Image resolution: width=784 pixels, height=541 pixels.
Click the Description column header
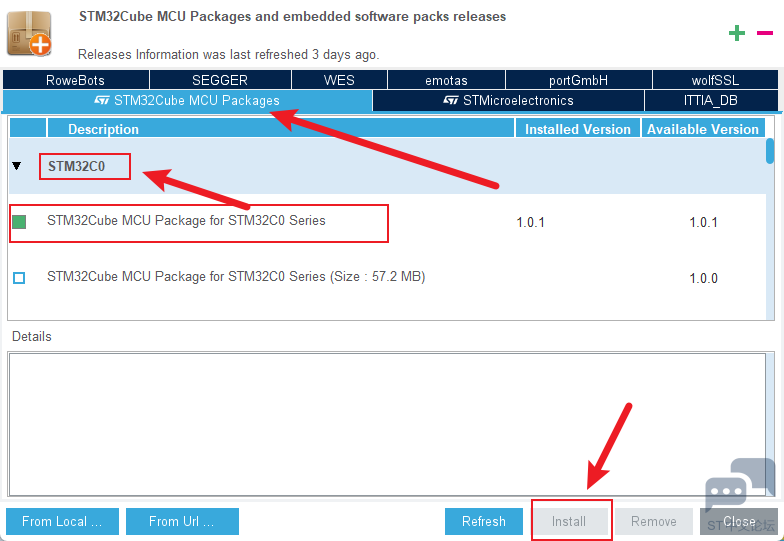(x=280, y=129)
